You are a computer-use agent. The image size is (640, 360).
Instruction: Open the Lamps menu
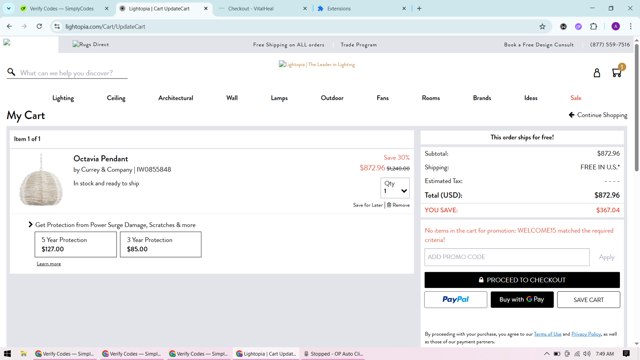click(x=279, y=98)
